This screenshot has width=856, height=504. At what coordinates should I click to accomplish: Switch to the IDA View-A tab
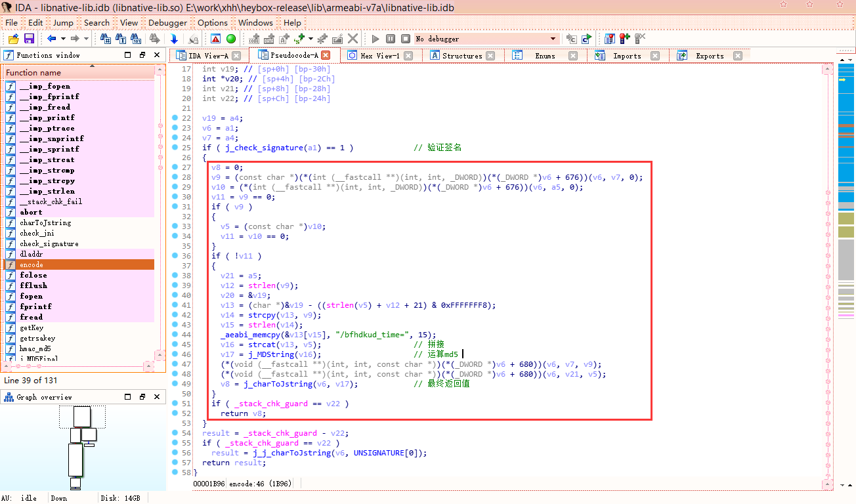point(209,56)
